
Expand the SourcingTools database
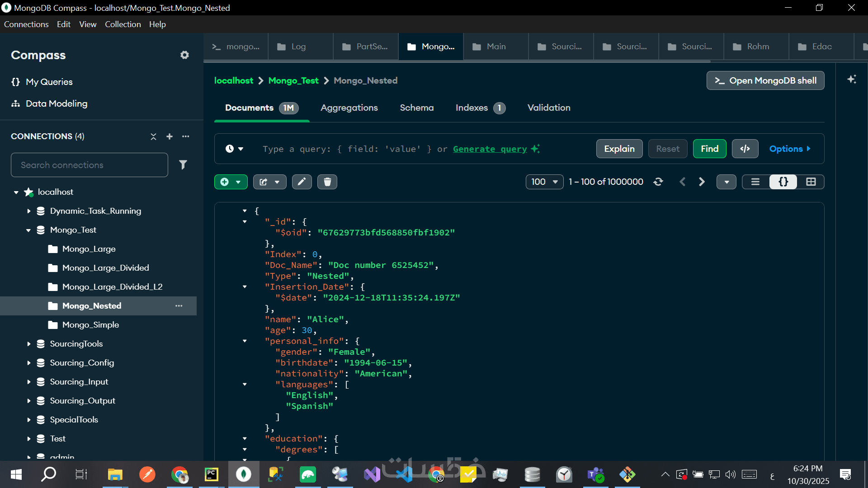pos(29,344)
